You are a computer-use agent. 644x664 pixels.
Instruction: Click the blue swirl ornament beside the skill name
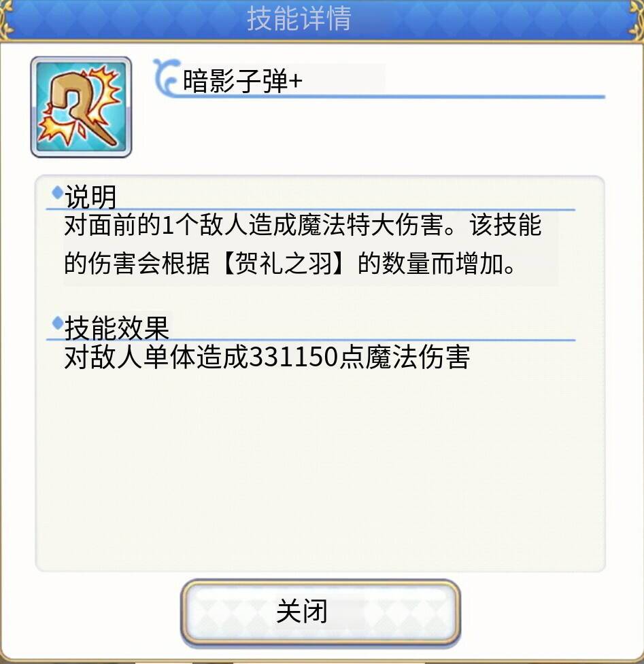(x=165, y=77)
